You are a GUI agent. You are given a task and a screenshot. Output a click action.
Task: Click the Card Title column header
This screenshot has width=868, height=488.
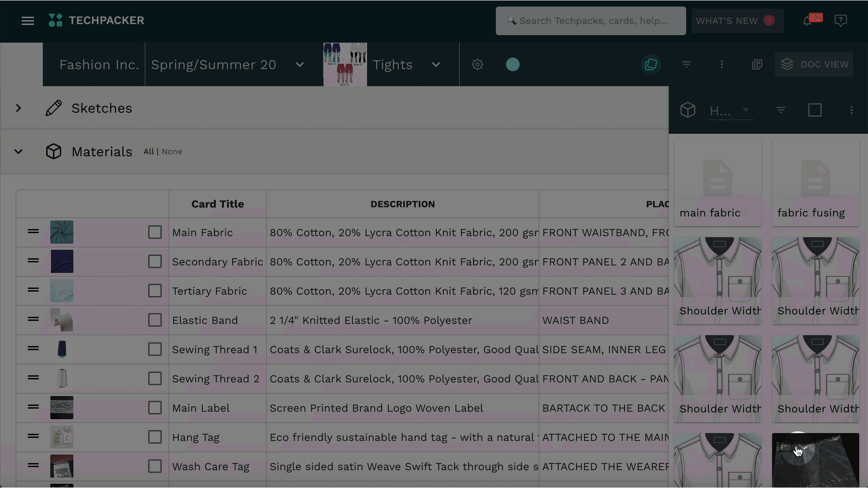click(217, 204)
